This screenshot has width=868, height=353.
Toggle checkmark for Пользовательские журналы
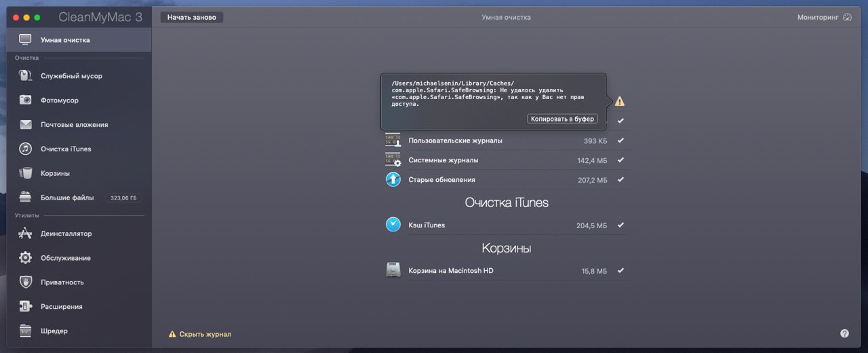point(620,141)
